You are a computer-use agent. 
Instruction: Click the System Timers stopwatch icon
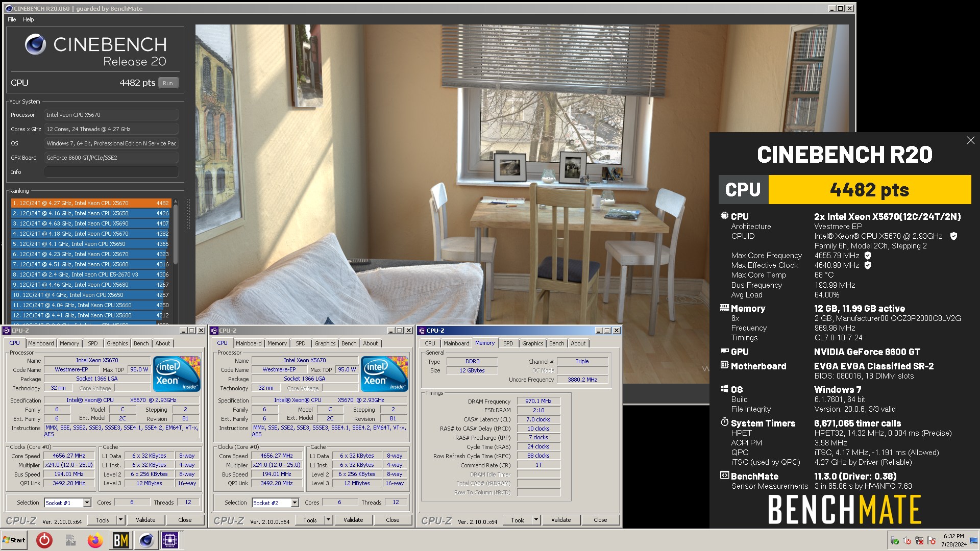point(724,422)
